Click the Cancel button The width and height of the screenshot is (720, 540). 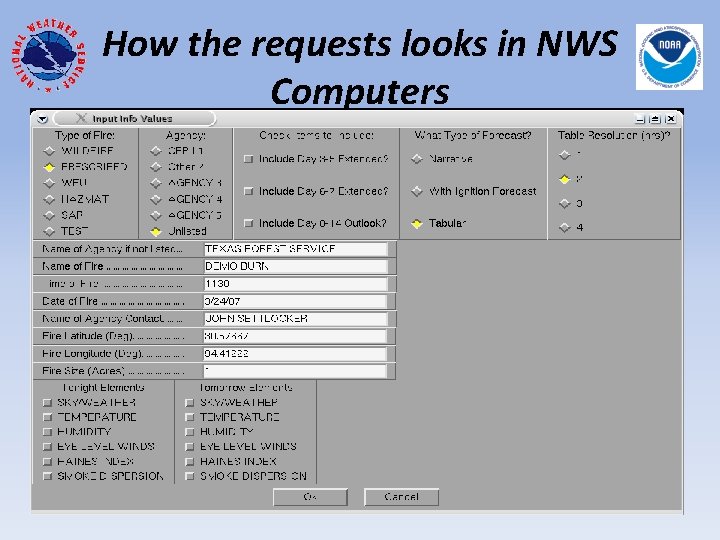[x=401, y=497]
